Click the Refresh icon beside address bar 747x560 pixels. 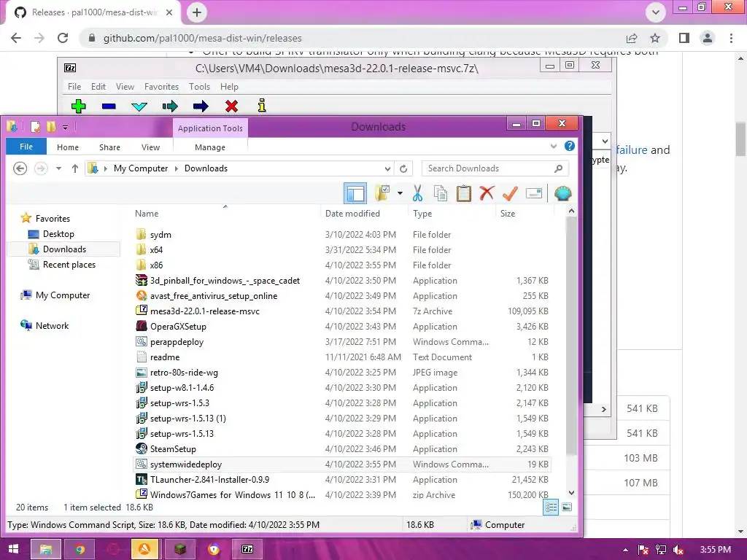coord(403,168)
